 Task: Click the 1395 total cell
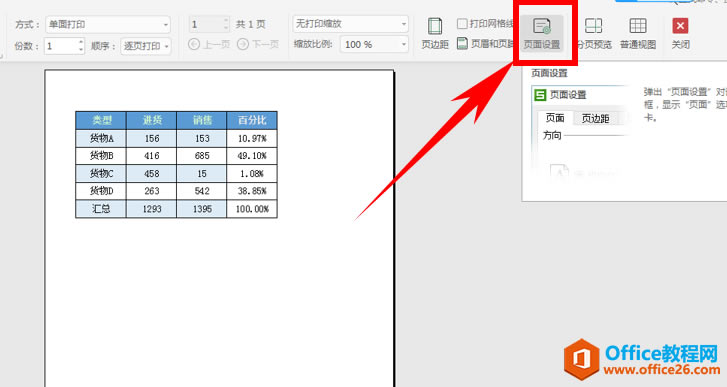[202, 209]
